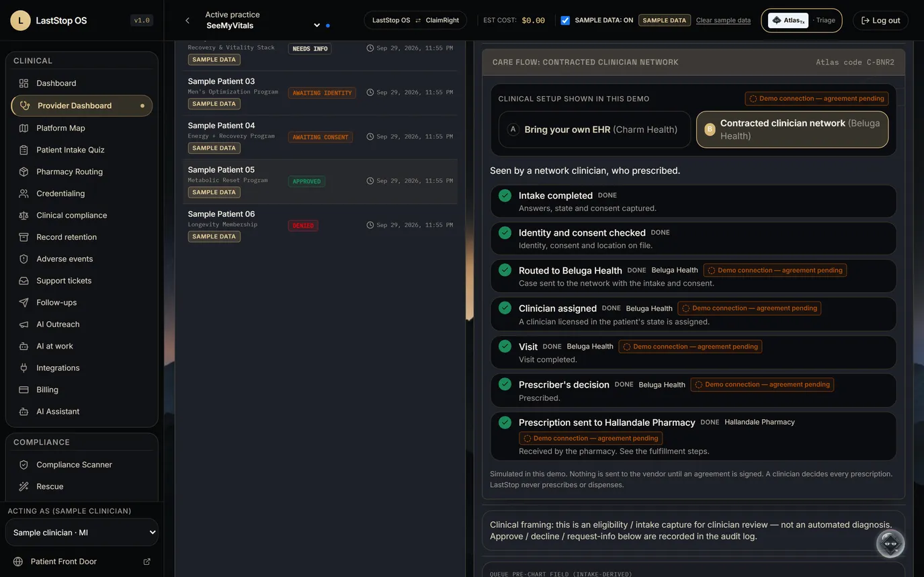
Task: Click the Dashboard grid icon in sidebar
Action: 24,83
